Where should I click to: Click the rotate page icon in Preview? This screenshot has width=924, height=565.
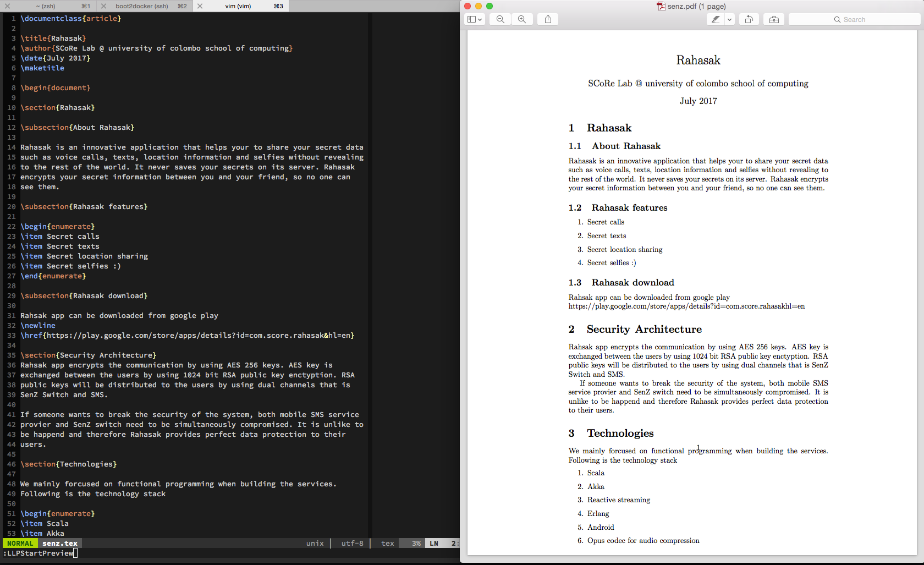click(749, 19)
